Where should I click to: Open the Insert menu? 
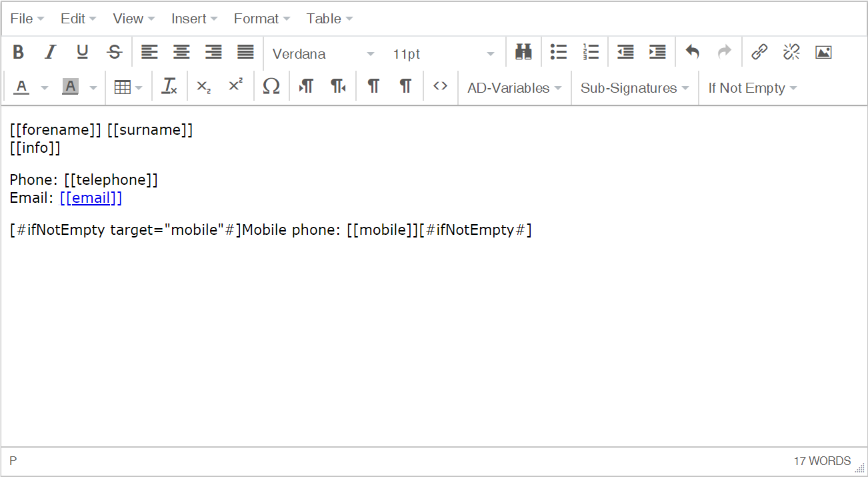pyautogui.click(x=194, y=19)
